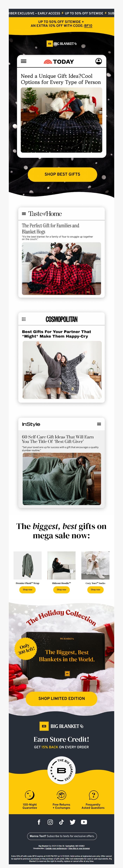
Task: Click the Hideout Hoodie product image
Action: click(x=61, y=565)
